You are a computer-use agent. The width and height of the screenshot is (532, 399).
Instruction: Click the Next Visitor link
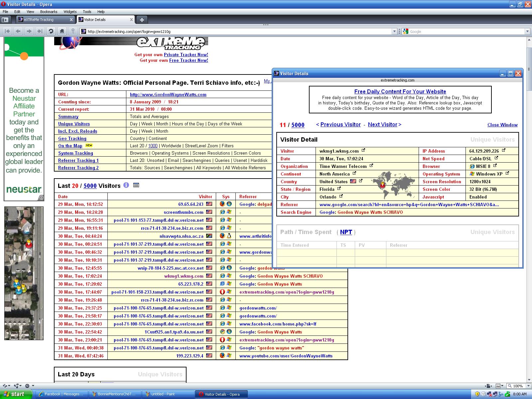coord(383,124)
